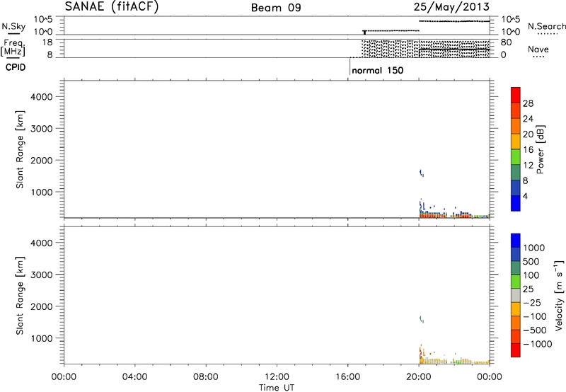This screenshot has width=566, height=392.
Task: Click the Velocity [m s-1] colorbar label
Action: point(559,295)
